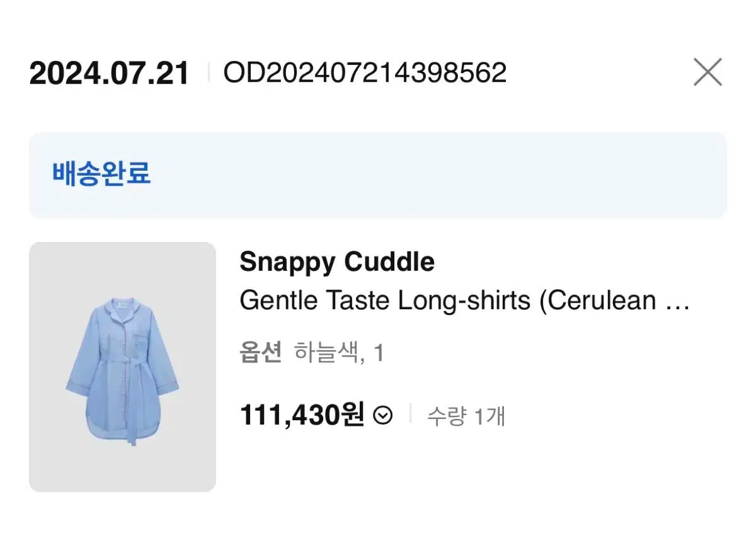Open Gentle Taste Long-shirts product title

click(447, 301)
